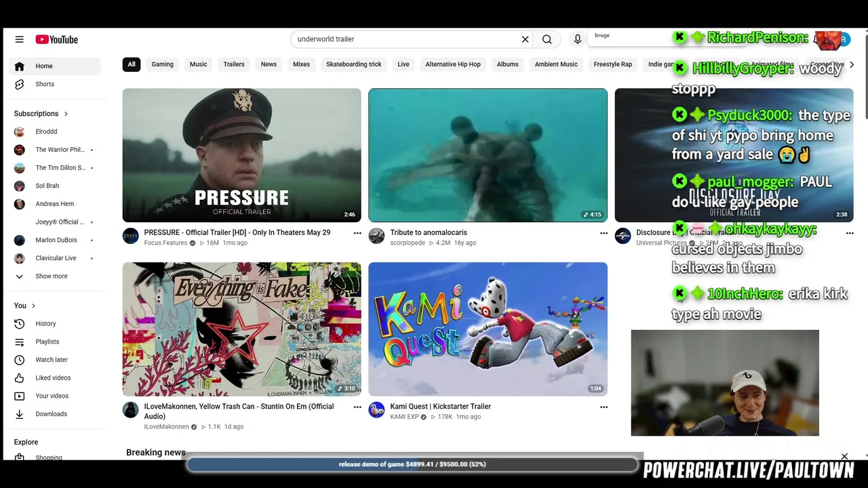Start voice search with microphone
868x488 pixels.
click(x=578, y=39)
